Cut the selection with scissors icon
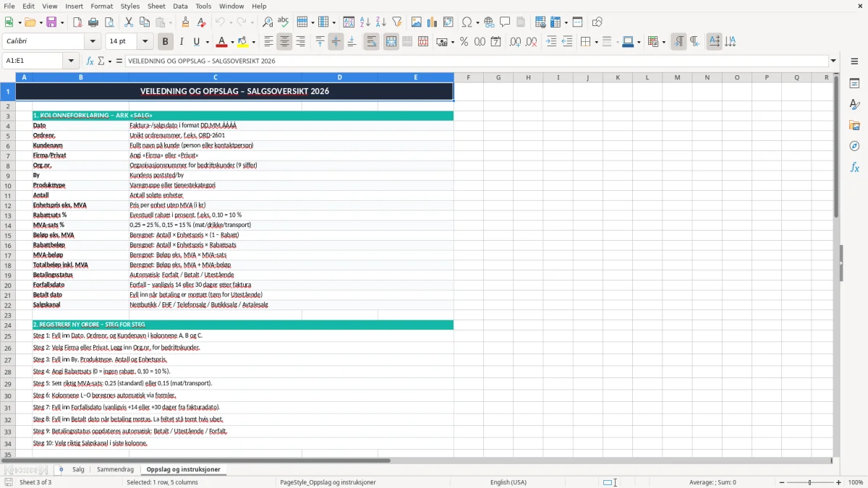Viewport: 868px width, 488px height. coord(128,22)
